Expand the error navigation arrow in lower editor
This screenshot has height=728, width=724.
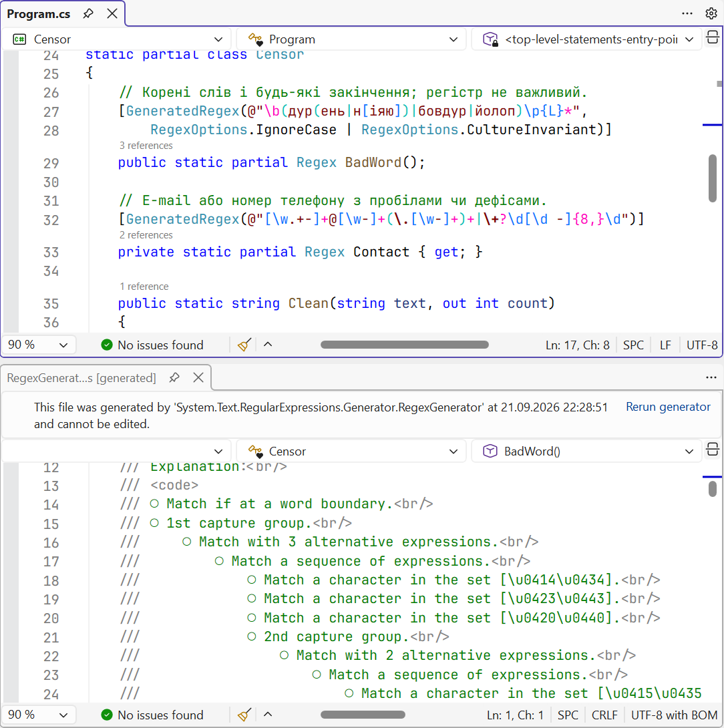[268, 715]
